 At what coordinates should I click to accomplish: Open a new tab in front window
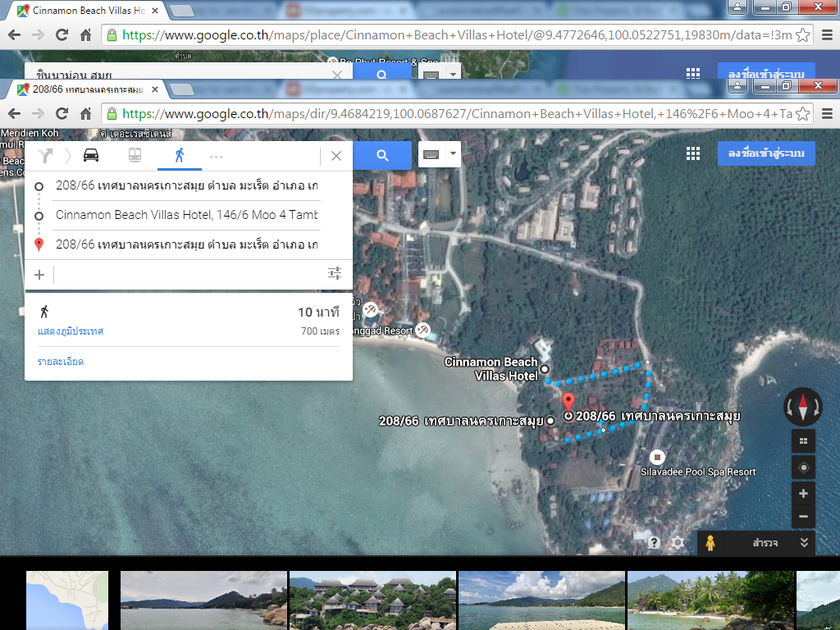pyautogui.click(x=182, y=89)
